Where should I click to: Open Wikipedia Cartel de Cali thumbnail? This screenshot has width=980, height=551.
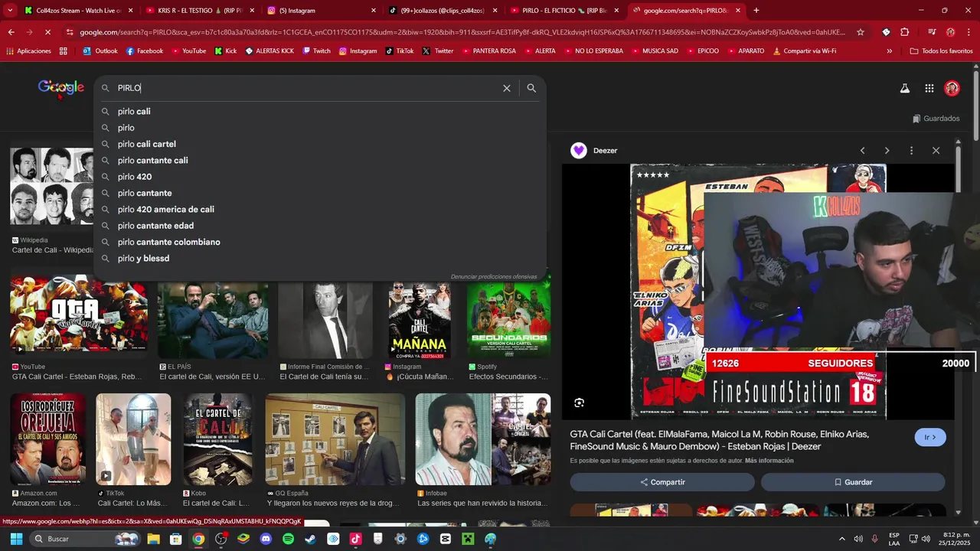pyautogui.click(x=52, y=186)
